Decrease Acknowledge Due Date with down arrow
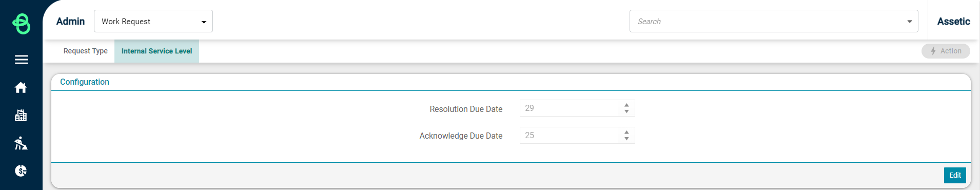This screenshot has height=190, width=980. tap(626, 139)
